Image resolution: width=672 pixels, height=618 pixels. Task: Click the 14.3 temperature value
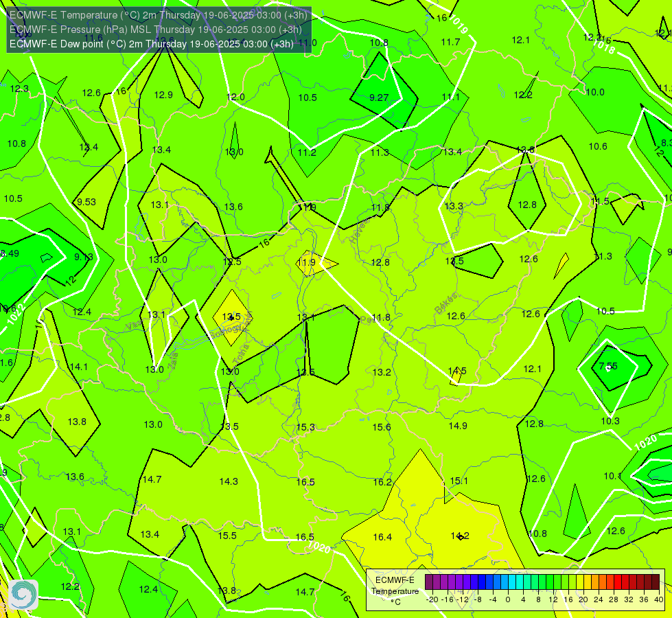(229, 481)
